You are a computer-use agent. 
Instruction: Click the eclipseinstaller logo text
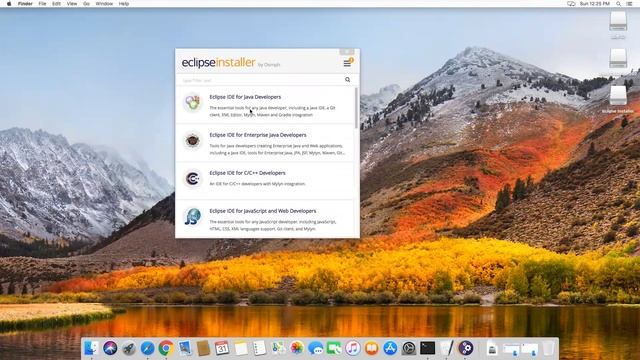(x=218, y=62)
